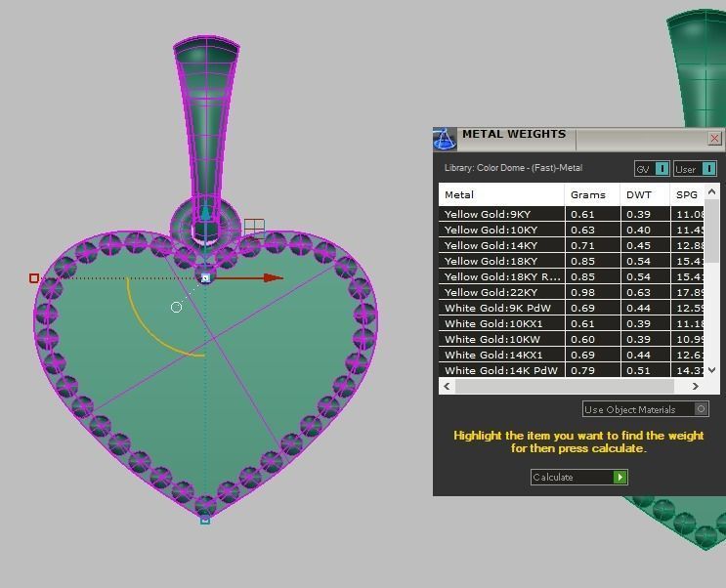The width and height of the screenshot is (726, 588).
Task: Select the White Gold:10KX1 row
Action: [572, 323]
